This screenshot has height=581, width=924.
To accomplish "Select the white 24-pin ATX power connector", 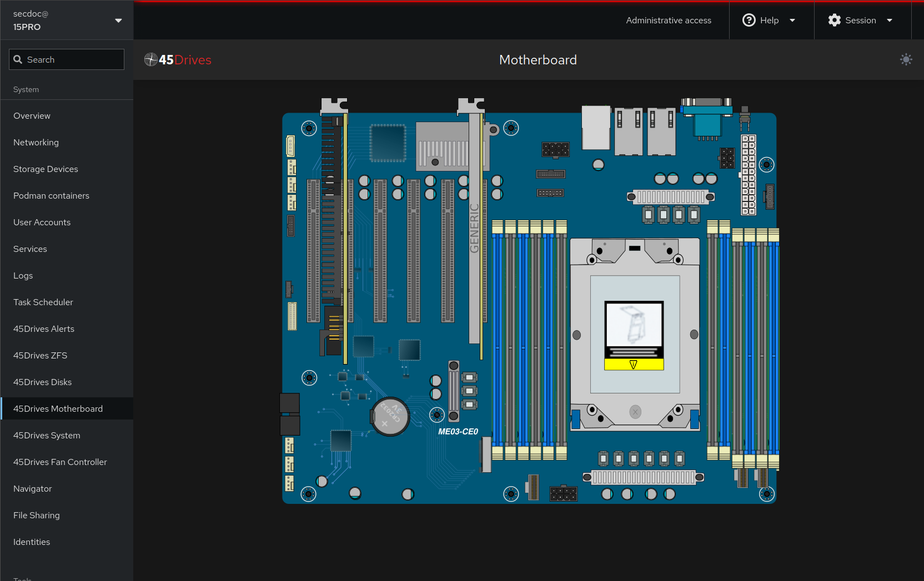I will (749, 175).
